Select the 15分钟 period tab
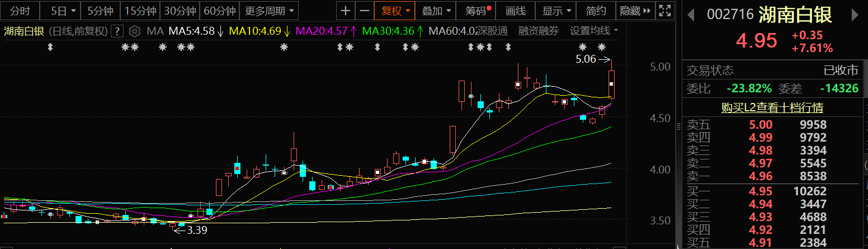868x249 pixels. (140, 11)
